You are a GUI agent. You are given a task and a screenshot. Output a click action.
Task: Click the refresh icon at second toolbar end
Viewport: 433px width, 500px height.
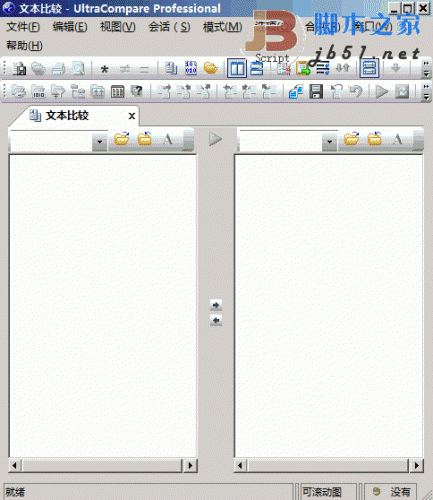tap(402, 91)
